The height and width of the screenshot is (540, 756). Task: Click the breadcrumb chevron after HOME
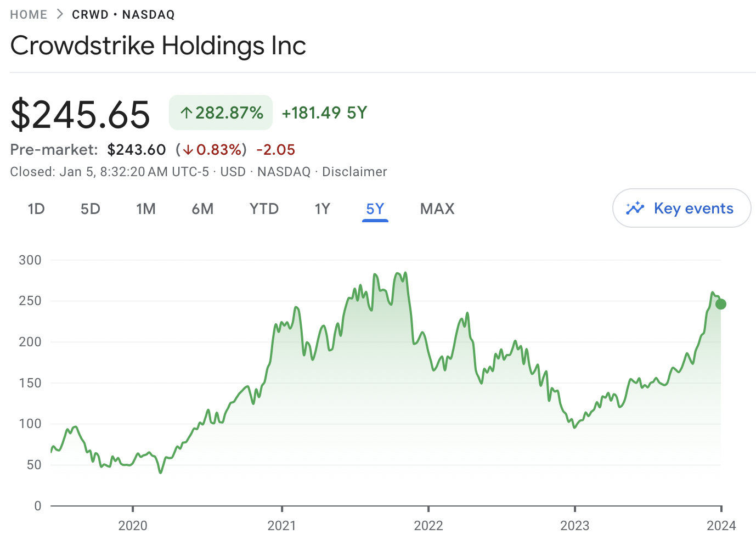(x=60, y=14)
